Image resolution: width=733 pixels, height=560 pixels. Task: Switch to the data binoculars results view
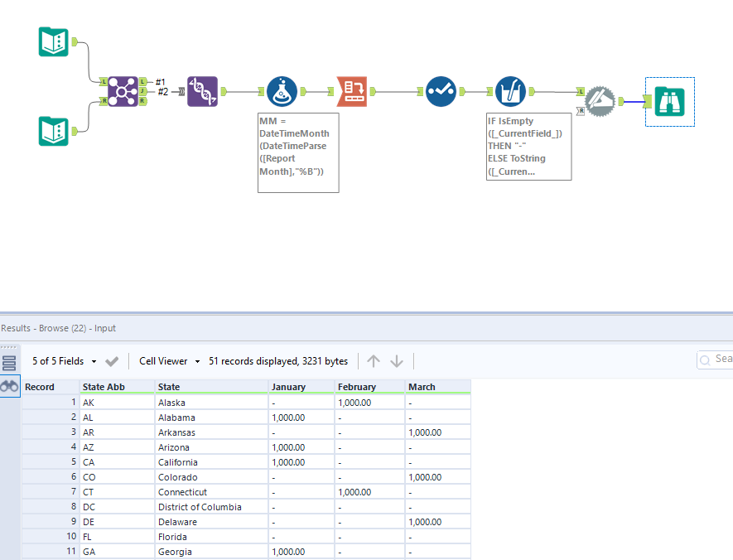pyautogui.click(x=9, y=386)
